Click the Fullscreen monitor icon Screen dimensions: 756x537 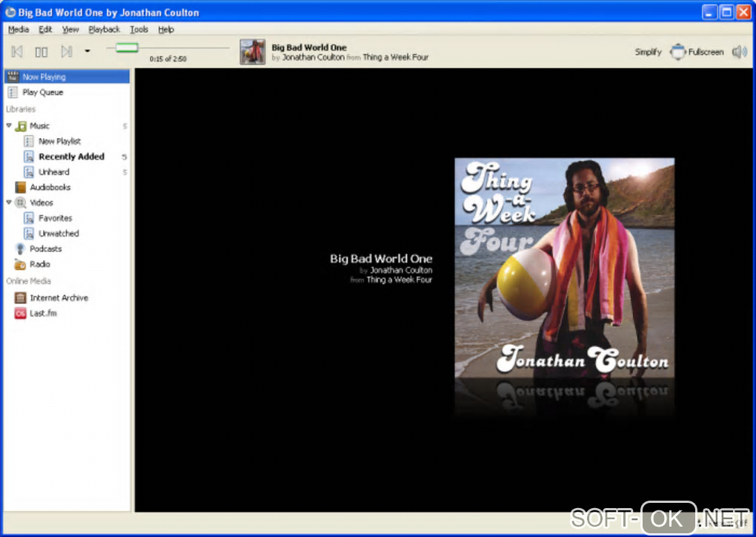point(677,52)
